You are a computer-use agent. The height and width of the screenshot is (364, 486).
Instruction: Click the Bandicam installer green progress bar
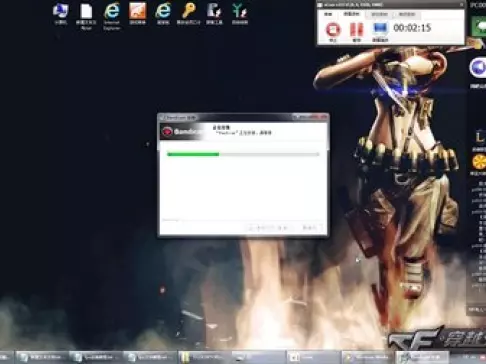click(243, 154)
